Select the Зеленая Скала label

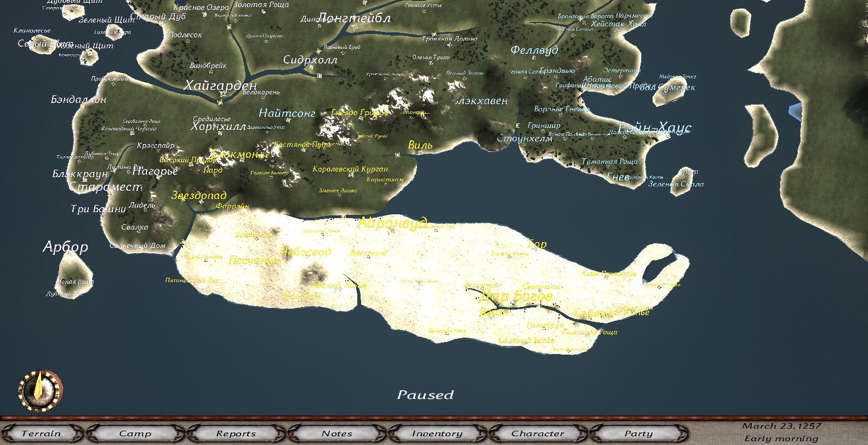tap(676, 184)
